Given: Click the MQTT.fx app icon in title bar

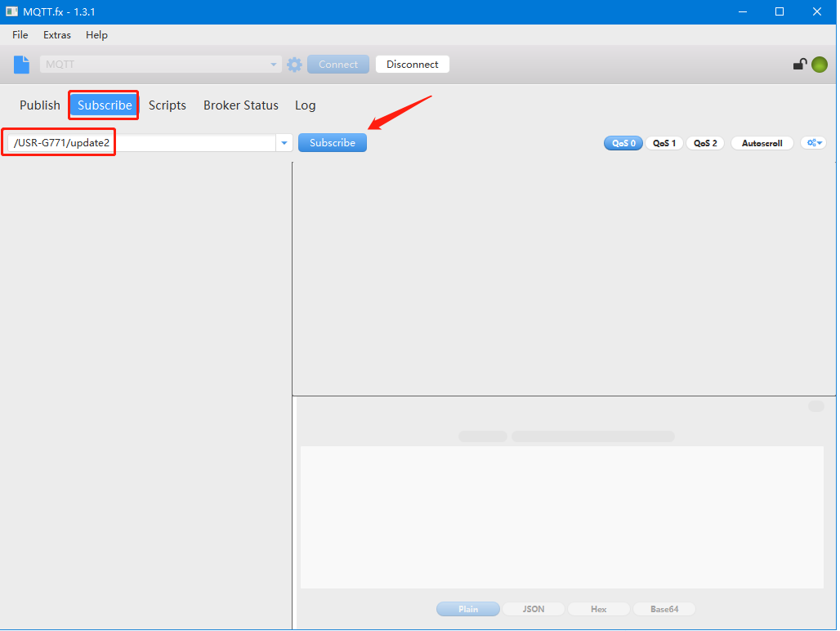Looking at the screenshot, I should coord(11,11).
